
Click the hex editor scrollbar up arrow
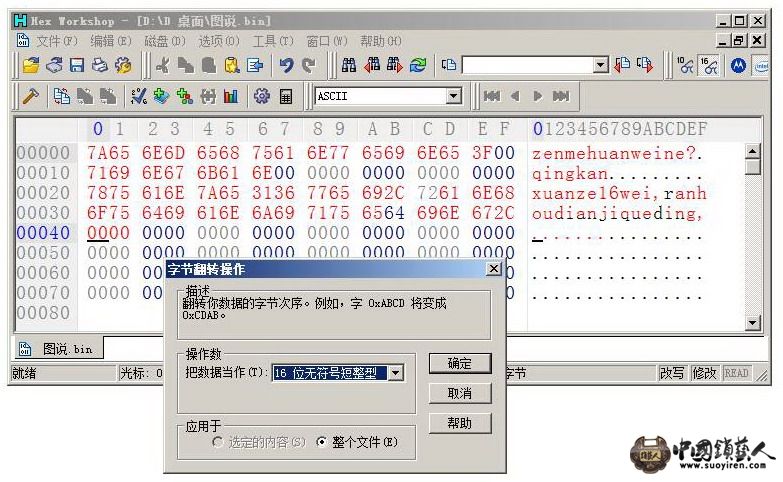point(752,150)
